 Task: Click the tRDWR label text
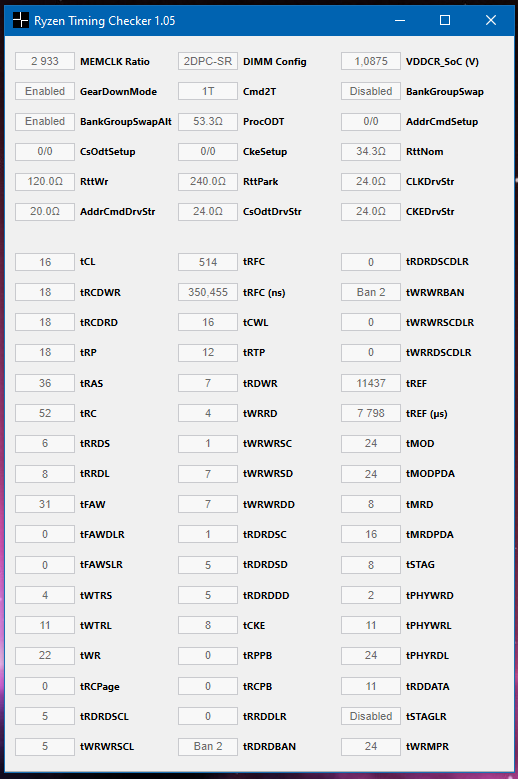(x=260, y=384)
